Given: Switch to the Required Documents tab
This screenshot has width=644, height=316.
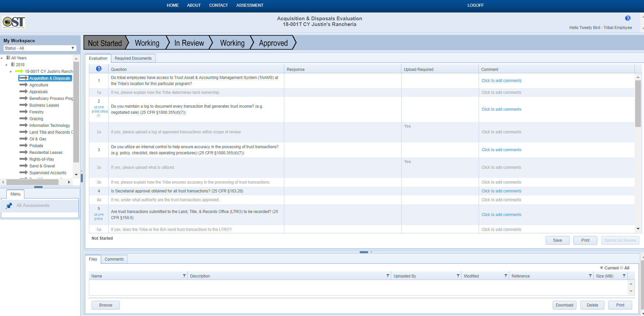Looking at the screenshot, I should (x=133, y=58).
